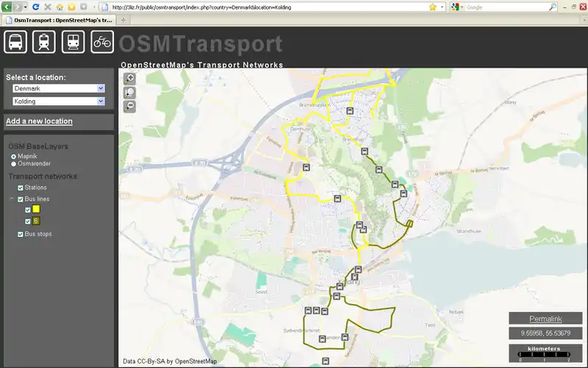Image resolution: width=588 pixels, height=368 pixels.
Task: Select the tram icon in header
Action: pyautogui.click(x=44, y=42)
